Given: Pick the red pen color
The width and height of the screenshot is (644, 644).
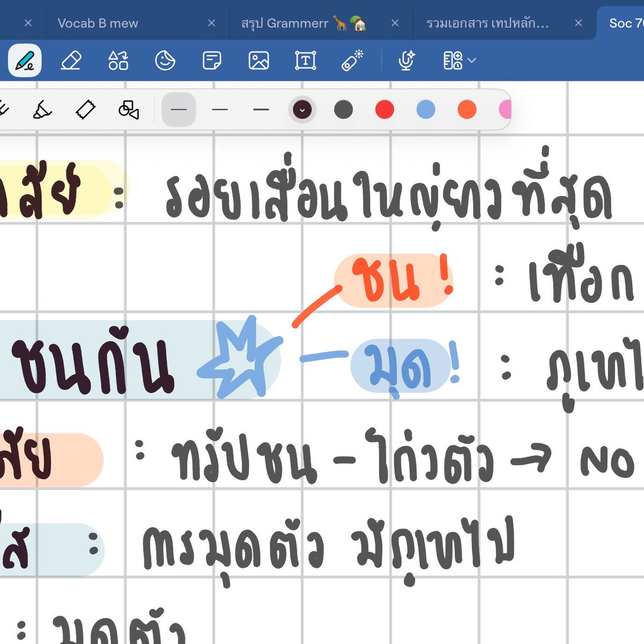Looking at the screenshot, I should coord(385,109).
